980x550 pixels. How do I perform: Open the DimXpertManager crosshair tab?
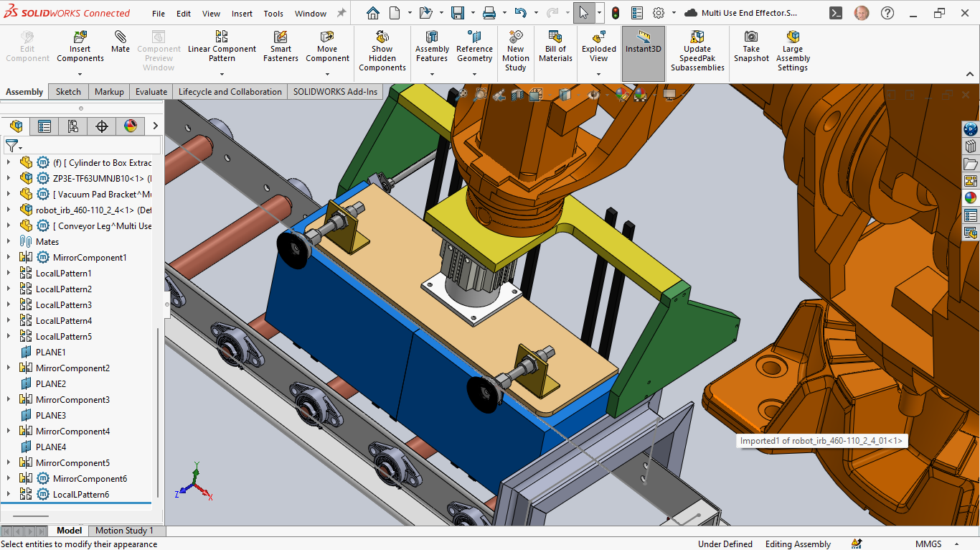point(102,126)
